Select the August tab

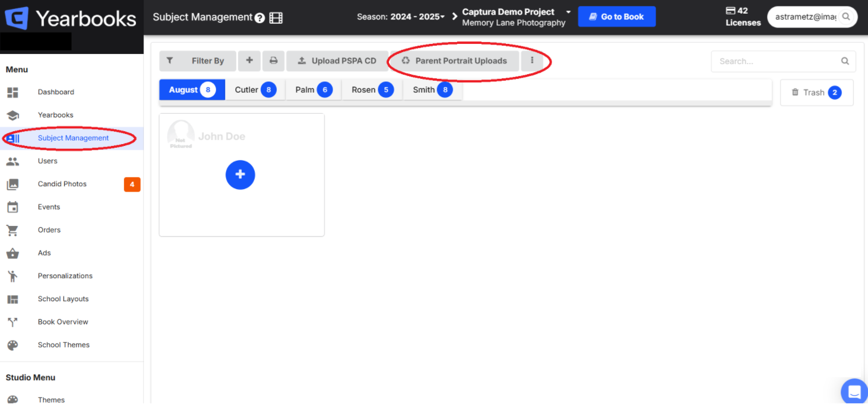(192, 90)
